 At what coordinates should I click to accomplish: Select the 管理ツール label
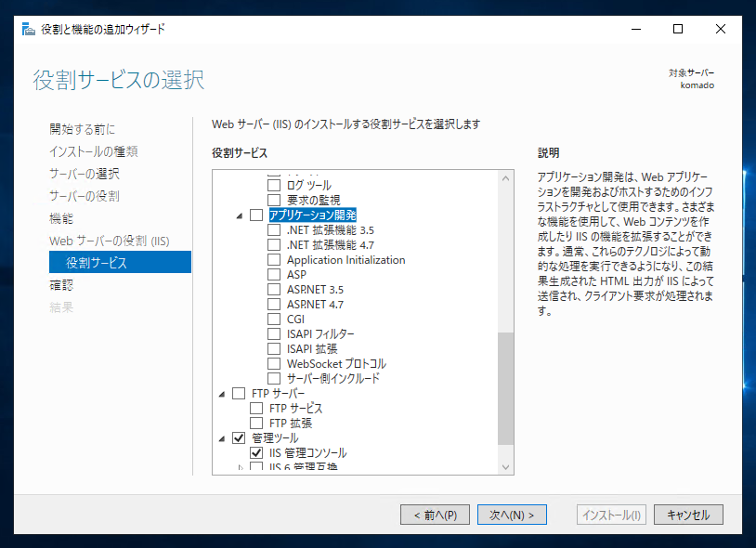pyautogui.click(x=275, y=438)
